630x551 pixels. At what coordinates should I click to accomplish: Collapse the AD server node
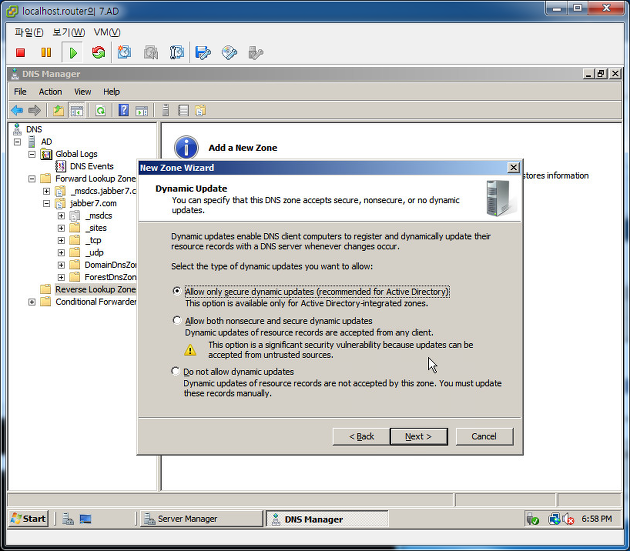[x=17, y=142]
